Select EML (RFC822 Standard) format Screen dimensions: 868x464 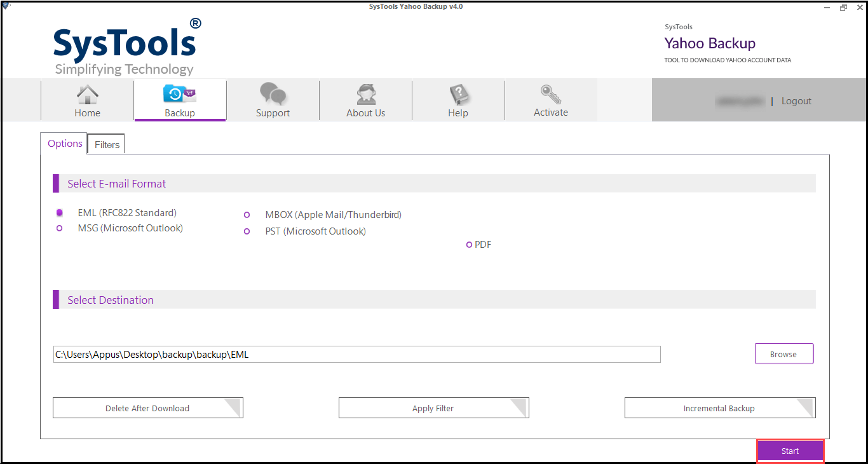point(59,213)
